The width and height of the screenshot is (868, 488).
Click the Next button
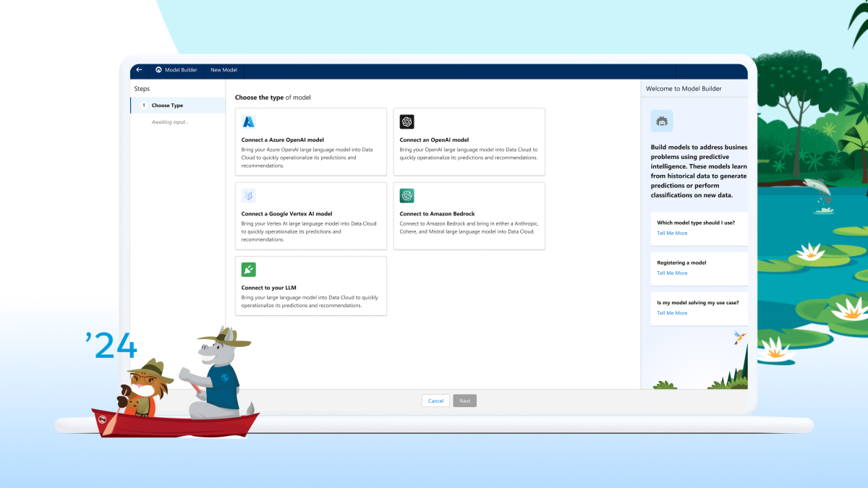[464, 401]
